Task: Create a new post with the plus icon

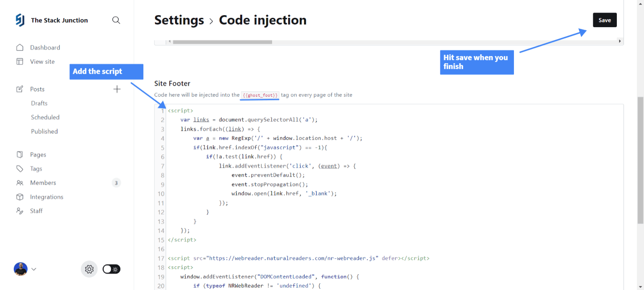Action: click(x=117, y=89)
